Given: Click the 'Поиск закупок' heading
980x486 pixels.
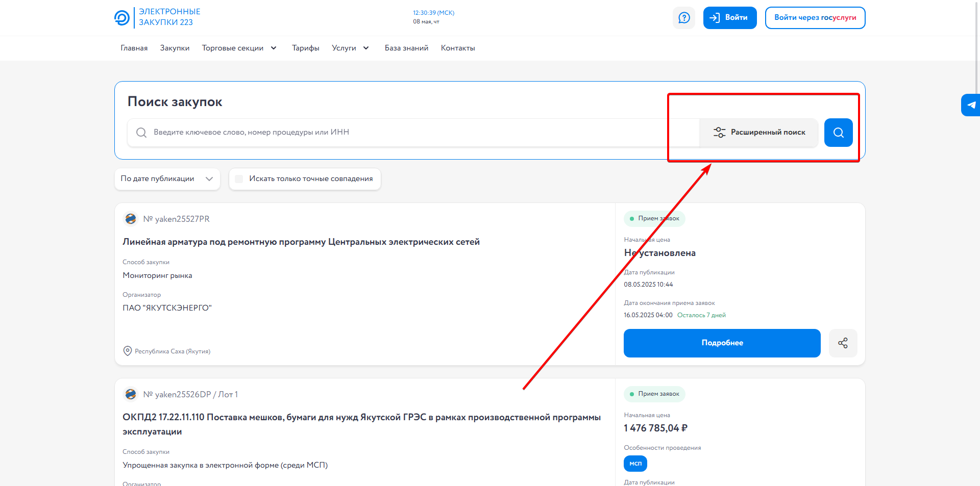Looking at the screenshot, I should 175,102.
